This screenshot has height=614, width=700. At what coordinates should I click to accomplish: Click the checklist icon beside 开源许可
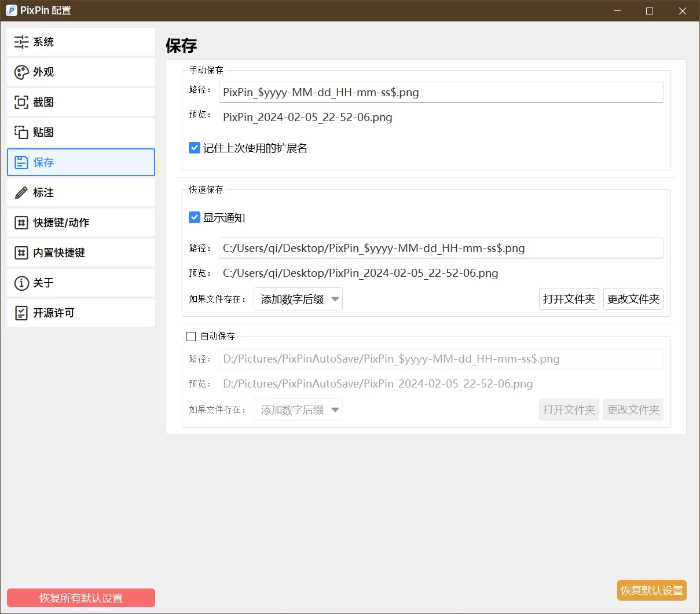[21, 313]
